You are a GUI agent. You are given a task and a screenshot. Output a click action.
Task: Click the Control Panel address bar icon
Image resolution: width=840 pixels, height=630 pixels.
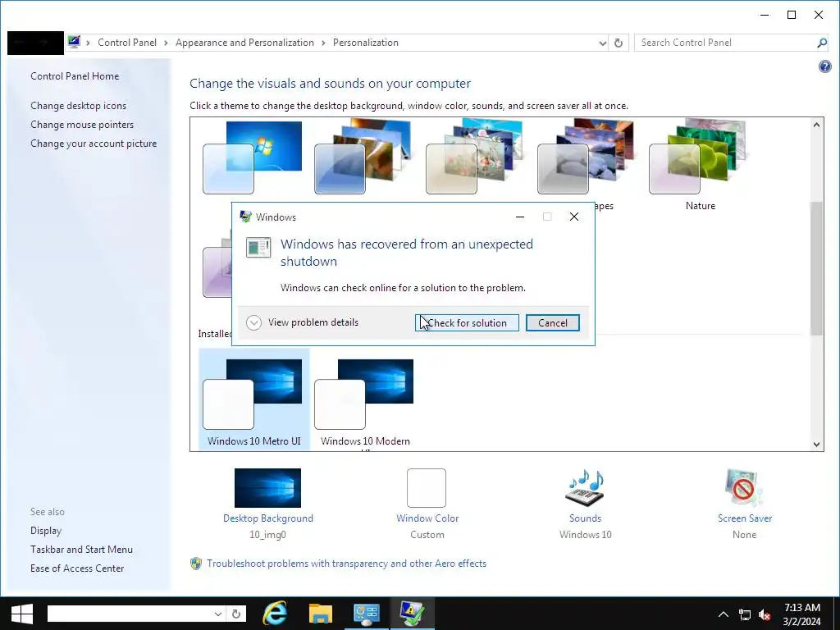click(x=74, y=42)
